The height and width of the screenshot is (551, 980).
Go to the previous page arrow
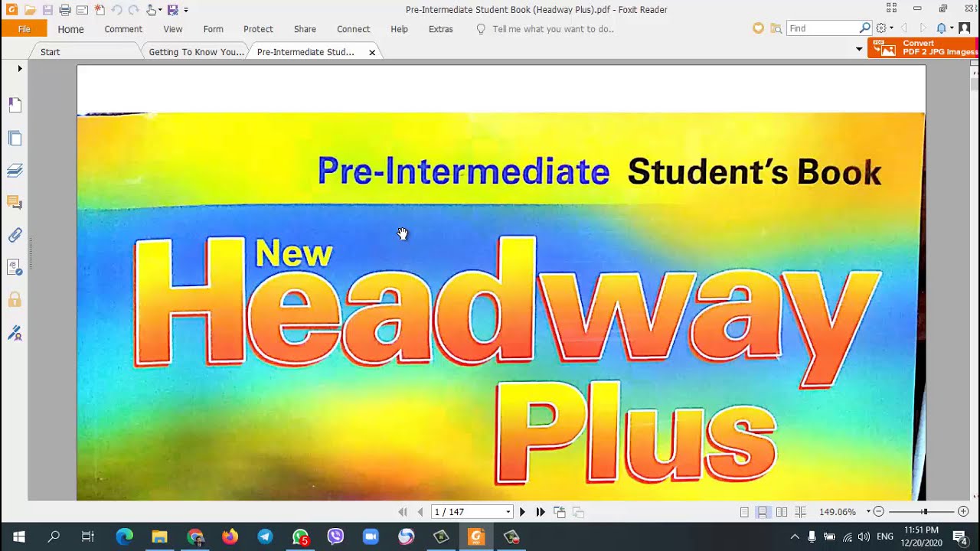click(x=420, y=512)
